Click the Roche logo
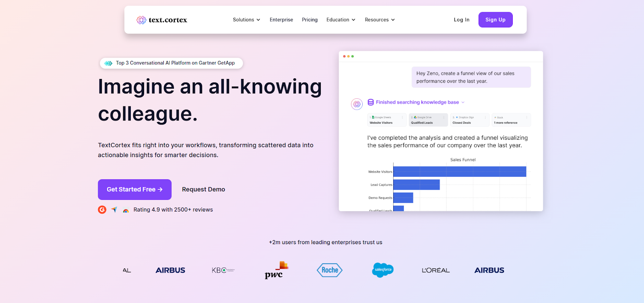Viewport: 644px width, 303px height. pyautogui.click(x=330, y=270)
